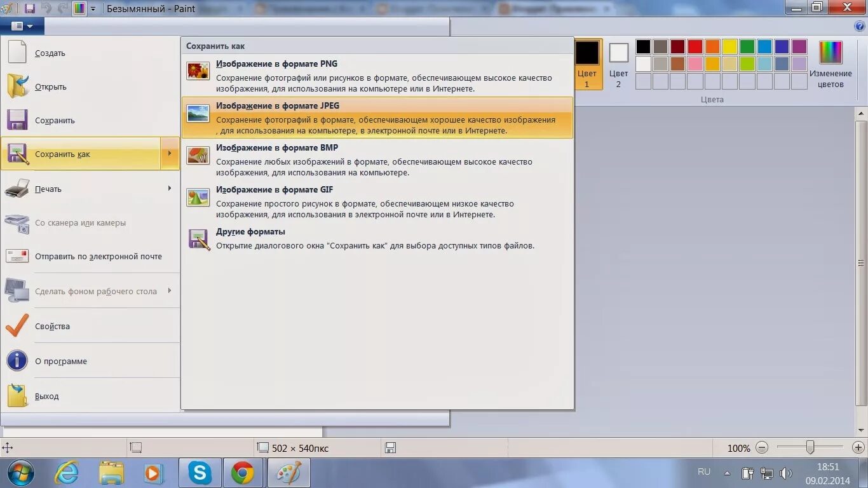Click the vertical scrollbar of the canvas
Viewport: 868px width, 488px height.
[862, 262]
